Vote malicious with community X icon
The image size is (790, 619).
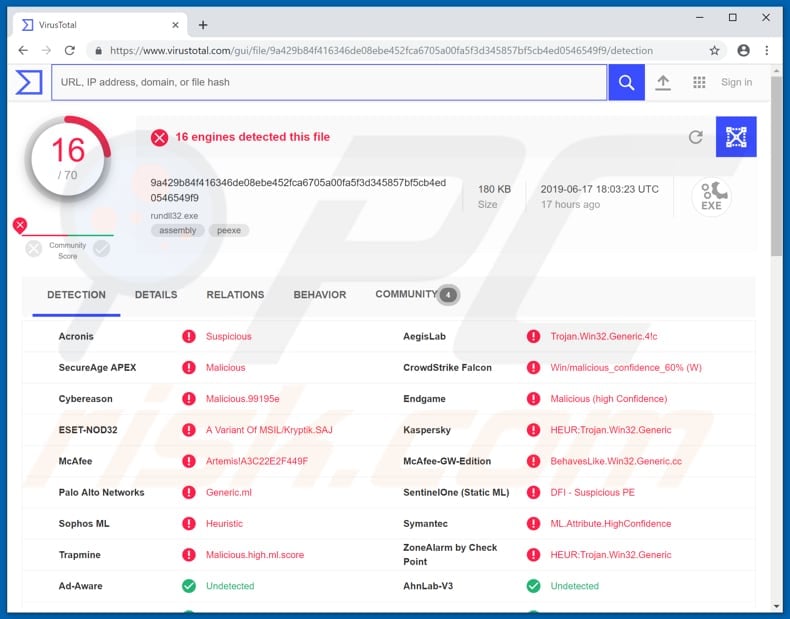point(34,248)
